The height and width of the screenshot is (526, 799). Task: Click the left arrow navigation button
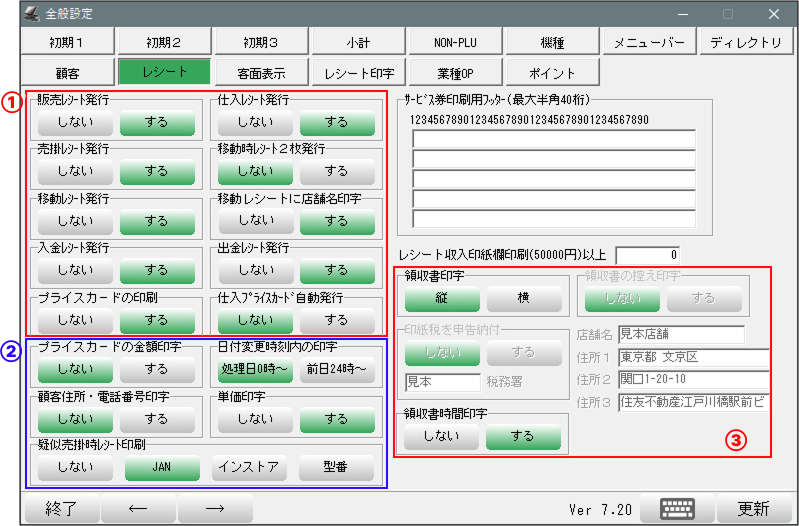tap(138, 508)
